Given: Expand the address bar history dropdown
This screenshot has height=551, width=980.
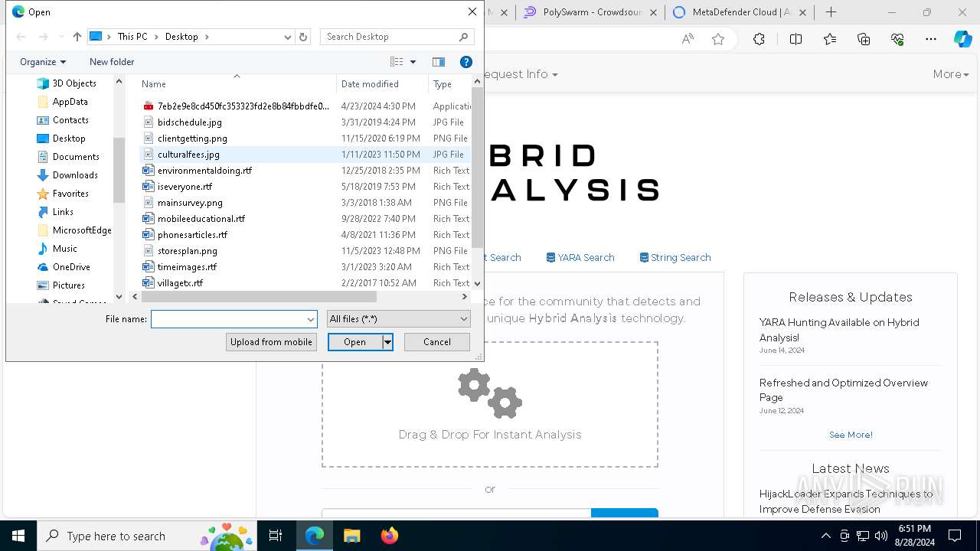Looking at the screenshot, I should [x=287, y=37].
